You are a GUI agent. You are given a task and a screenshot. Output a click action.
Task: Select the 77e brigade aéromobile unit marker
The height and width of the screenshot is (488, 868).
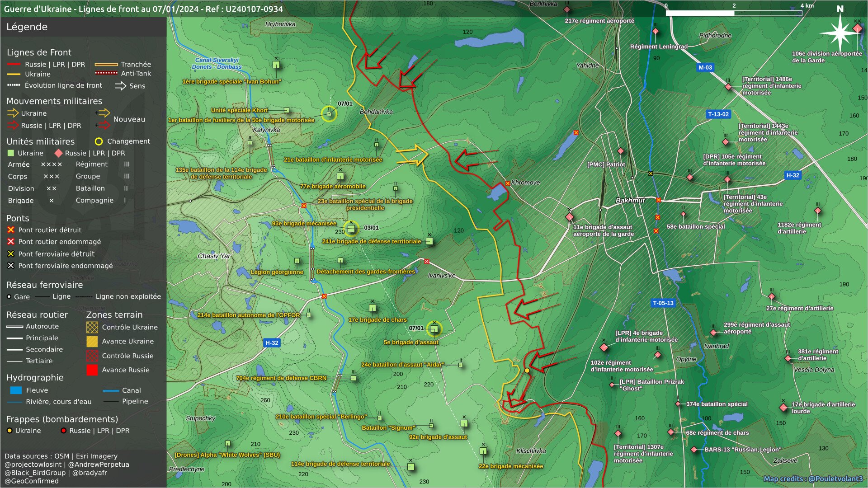(340, 176)
